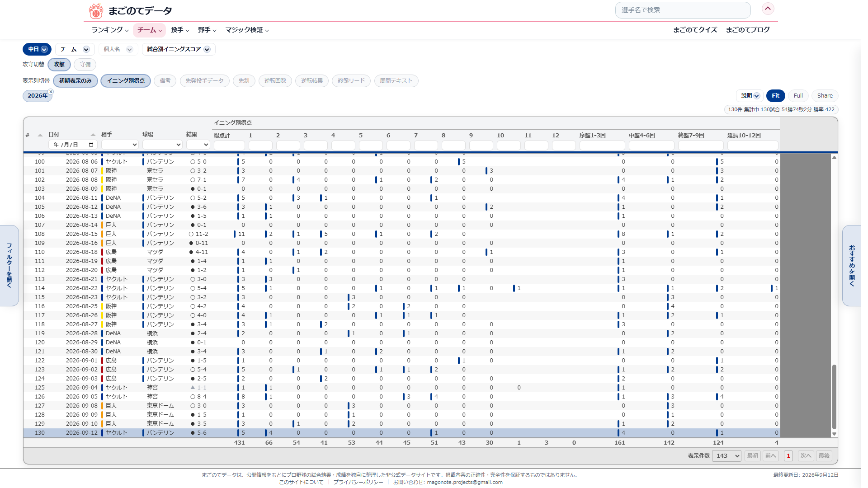
Task: Enable the 逆転回数 column toggle
Action: (x=275, y=81)
